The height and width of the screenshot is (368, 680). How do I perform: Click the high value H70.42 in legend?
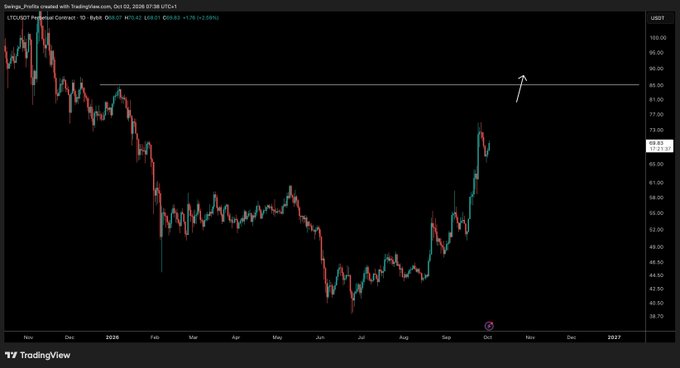click(x=133, y=18)
